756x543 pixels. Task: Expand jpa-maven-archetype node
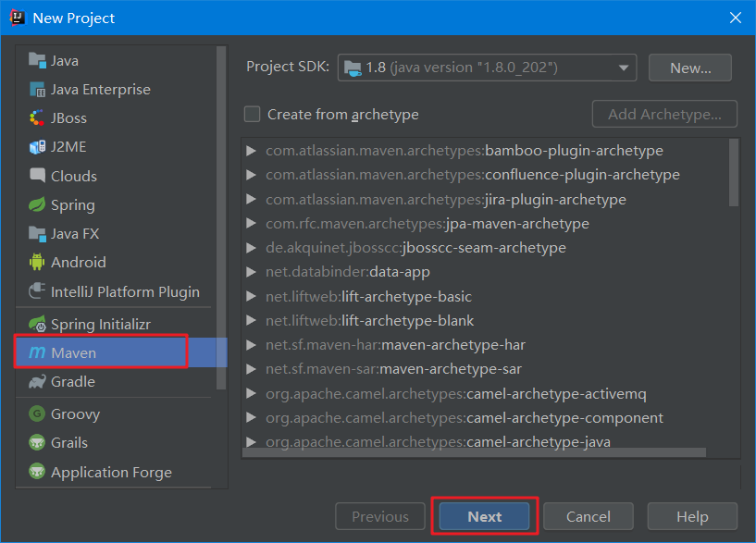251,224
